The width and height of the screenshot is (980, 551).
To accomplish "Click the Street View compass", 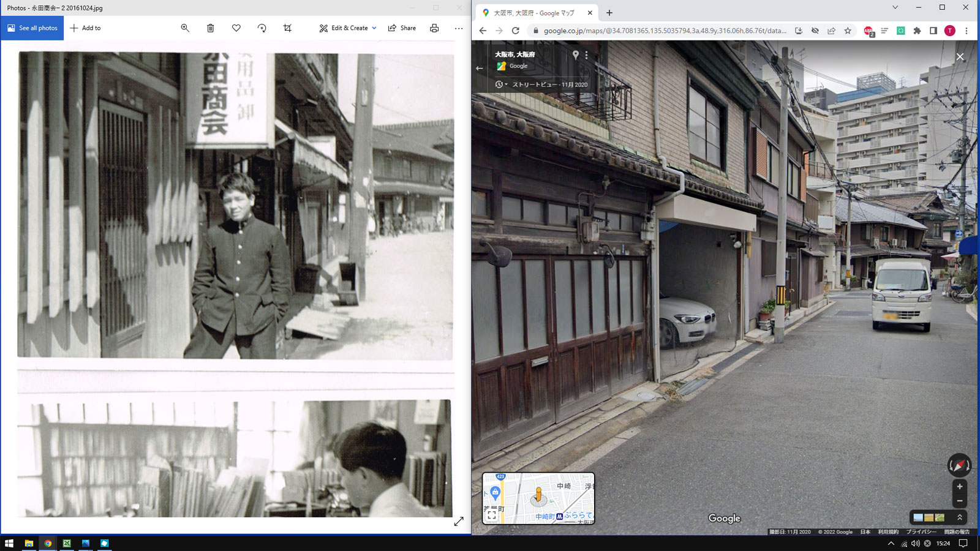I will pos(959,465).
